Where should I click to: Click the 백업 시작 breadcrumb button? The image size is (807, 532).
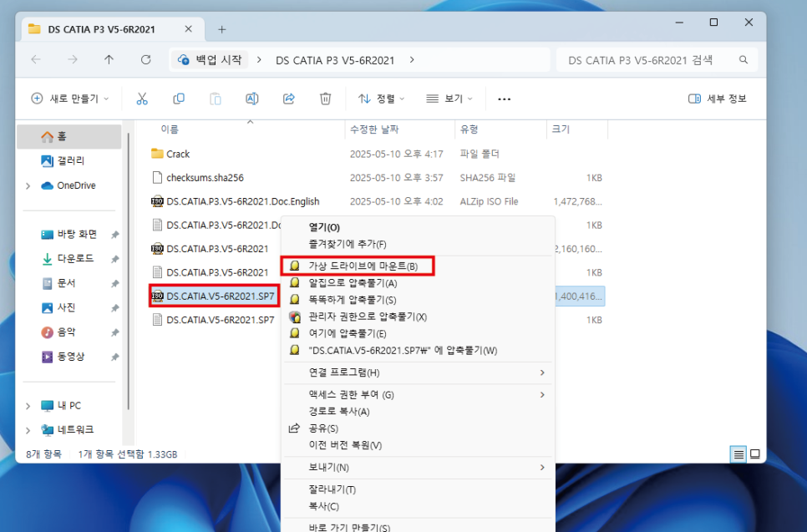pos(210,59)
